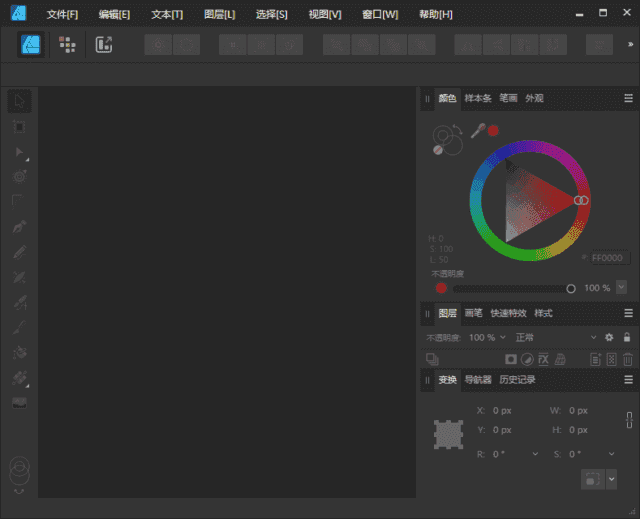Toggle the width-height aspect ratio link
The width and height of the screenshot is (640, 519).
click(x=629, y=420)
